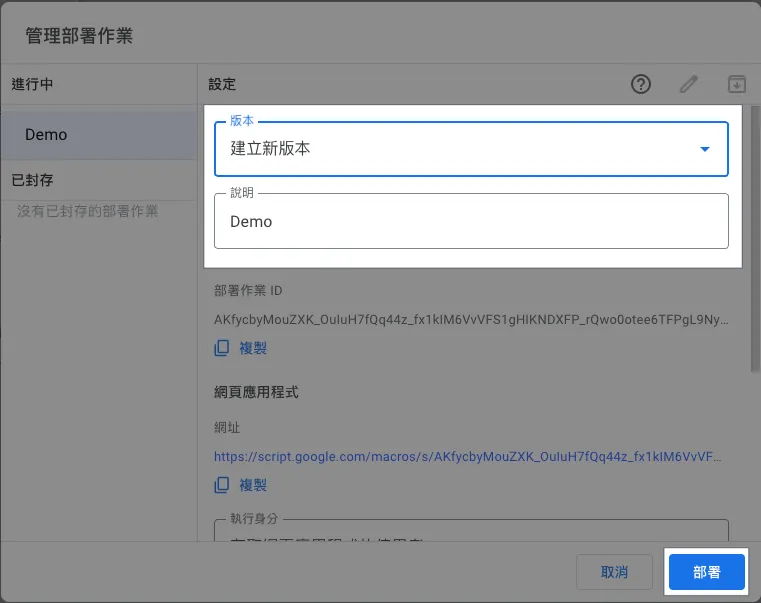Click 複製 text below the web app URL
Image resolution: width=761 pixels, height=603 pixels.
click(x=253, y=485)
